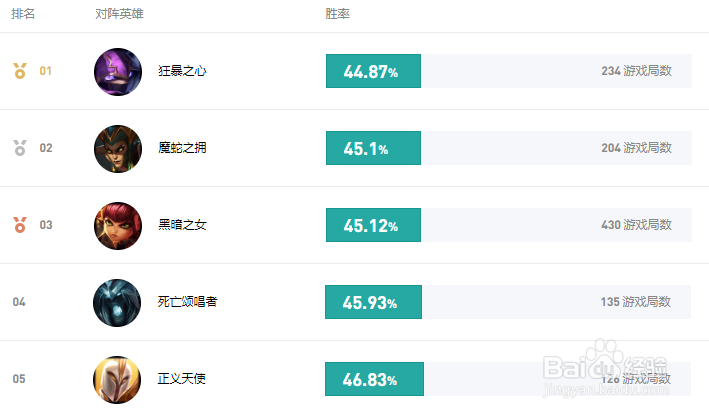Screen dimensions: 709x415
Task: Open the 魔蛇之拥 hero portrait
Action: (x=118, y=149)
